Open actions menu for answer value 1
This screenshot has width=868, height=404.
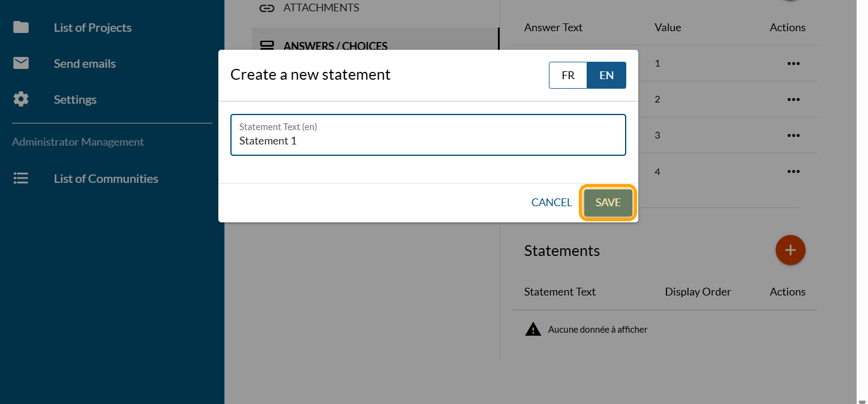pyautogui.click(x=793, y=64)
